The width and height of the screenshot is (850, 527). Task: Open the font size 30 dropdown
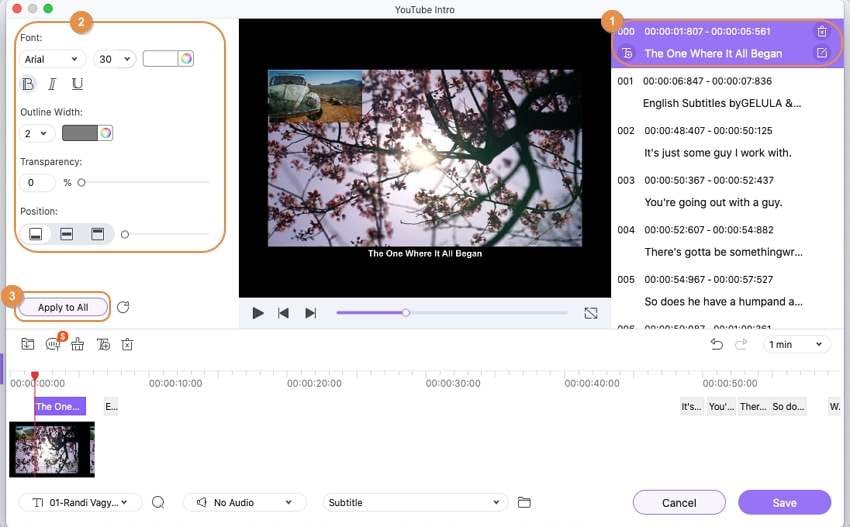click(x=114, y=59)
